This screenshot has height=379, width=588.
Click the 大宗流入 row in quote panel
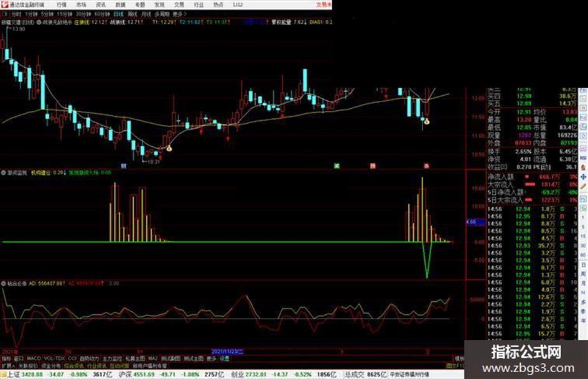click(532, 184)
